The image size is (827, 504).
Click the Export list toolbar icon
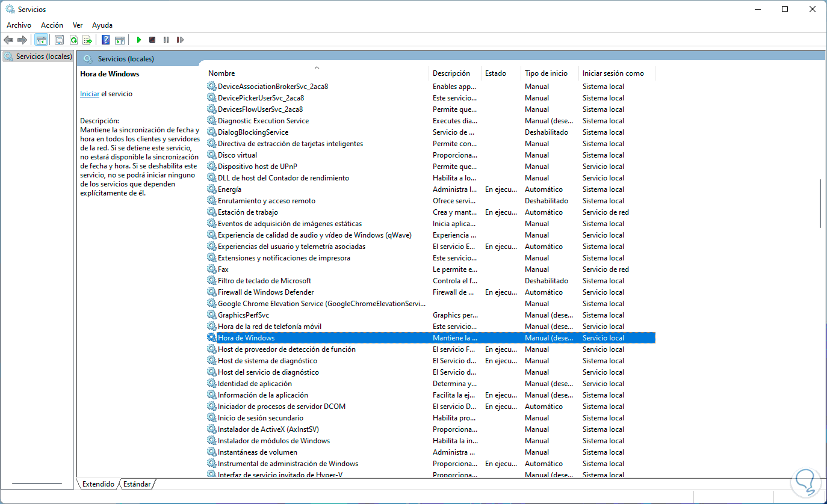[87, 40]
